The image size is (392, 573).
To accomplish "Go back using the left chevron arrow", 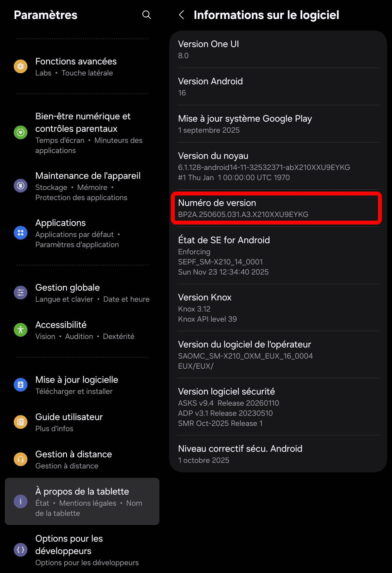I will (182, 15).
